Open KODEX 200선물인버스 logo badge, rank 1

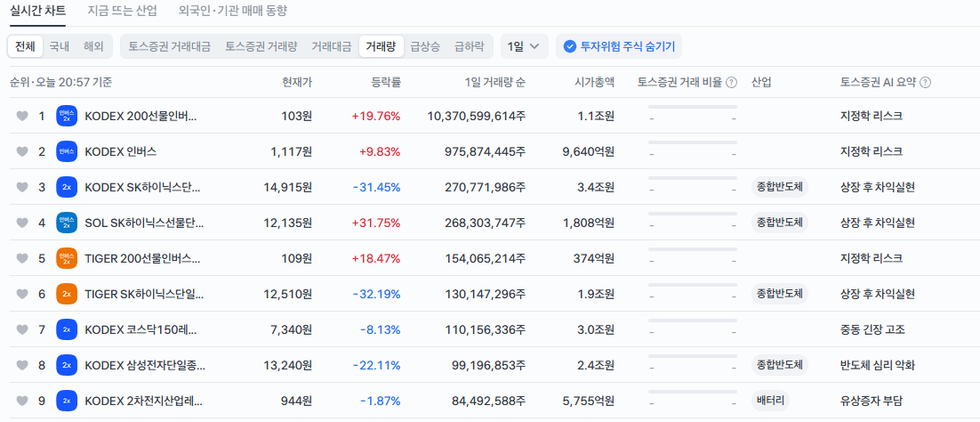(67, 116)
